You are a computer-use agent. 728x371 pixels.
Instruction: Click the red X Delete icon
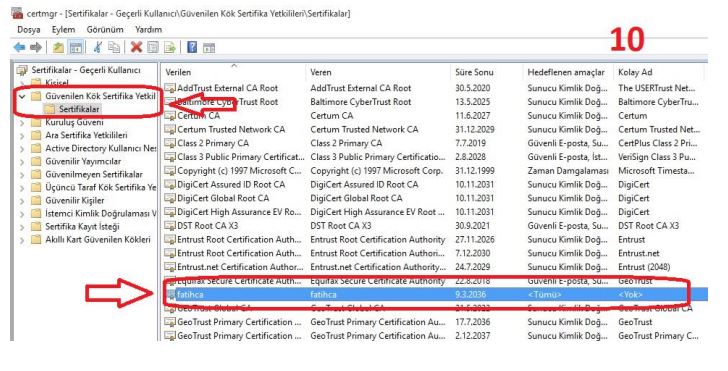point(136,47)
